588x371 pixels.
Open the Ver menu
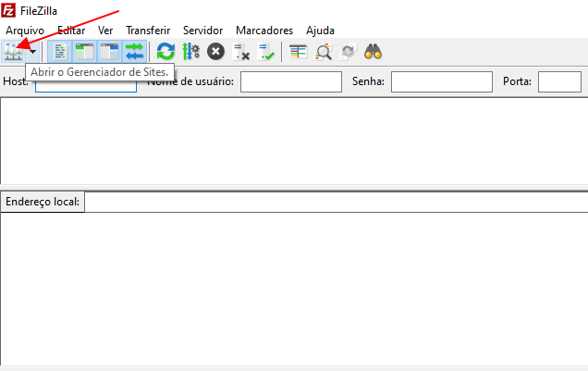pos(105,31)
